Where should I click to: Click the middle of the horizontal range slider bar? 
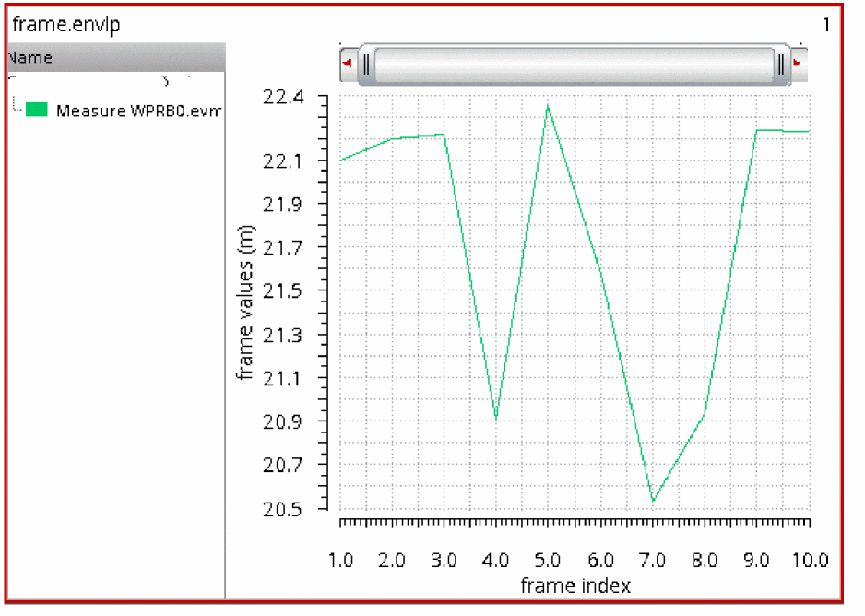(574, 65)
